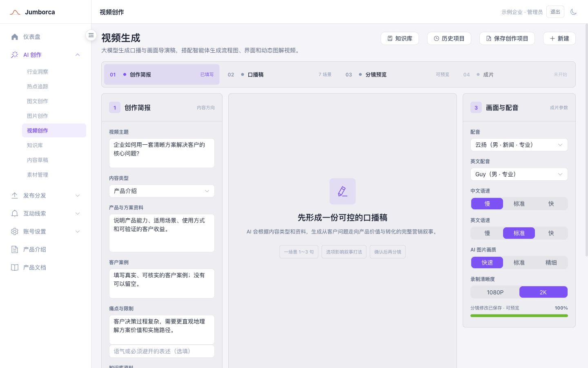
Task: Click 保存创作项目 button
Action: (507, 38)
